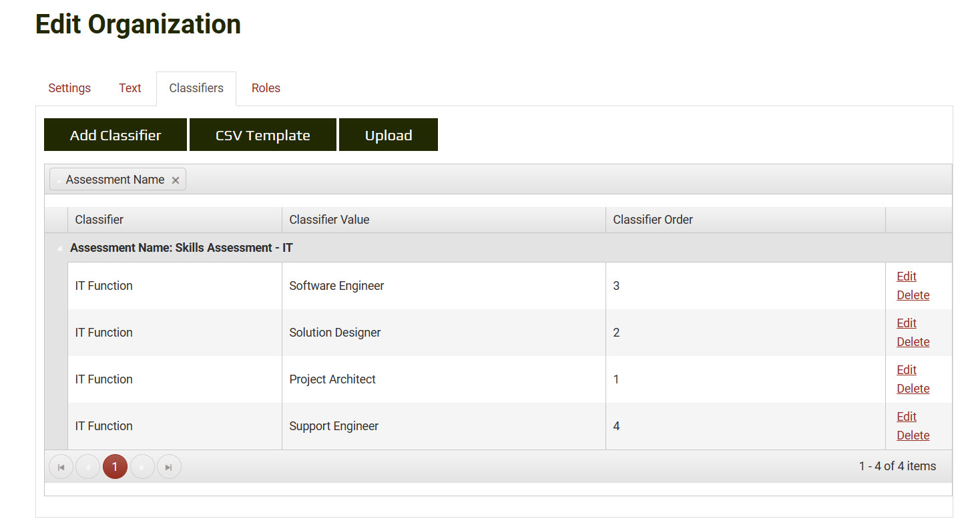
Task: Select page 1 in the pager
Action: pyautogui.click(x=115, y=467)
